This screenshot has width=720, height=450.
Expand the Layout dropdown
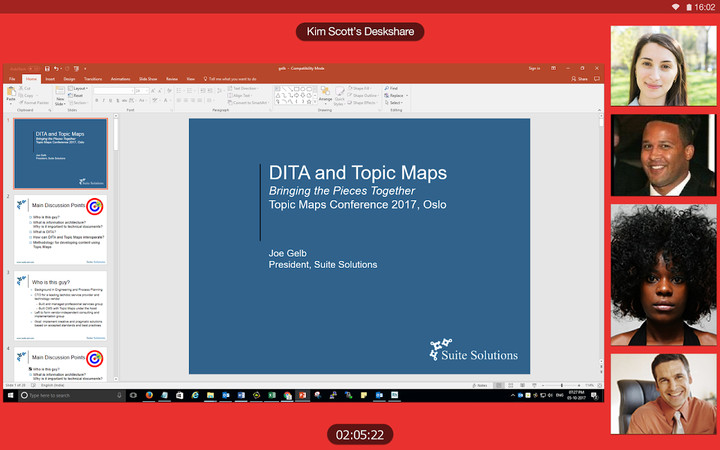pos(80,88)
